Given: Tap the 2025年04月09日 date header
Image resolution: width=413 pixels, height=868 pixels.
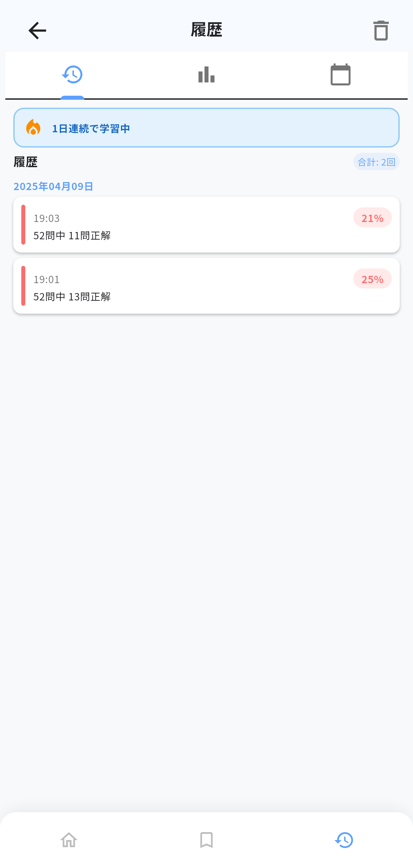Looking at the screenshot, I should [x=53, y=186].
